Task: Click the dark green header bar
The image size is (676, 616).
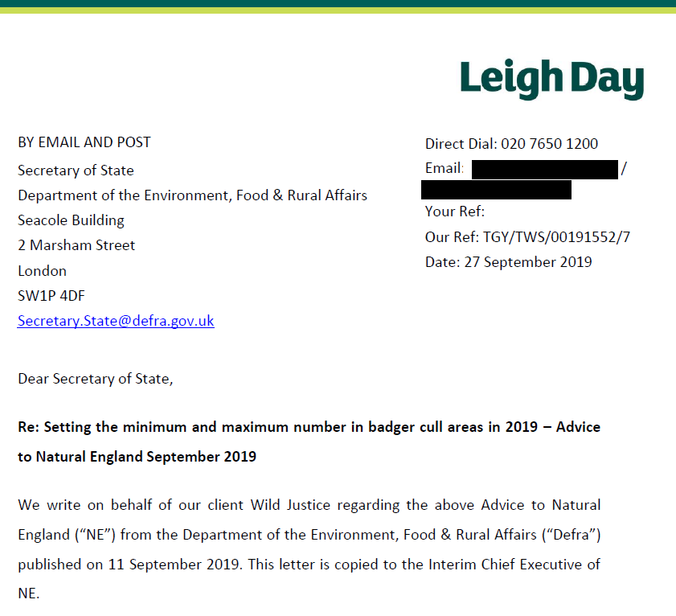Action: 338,3
